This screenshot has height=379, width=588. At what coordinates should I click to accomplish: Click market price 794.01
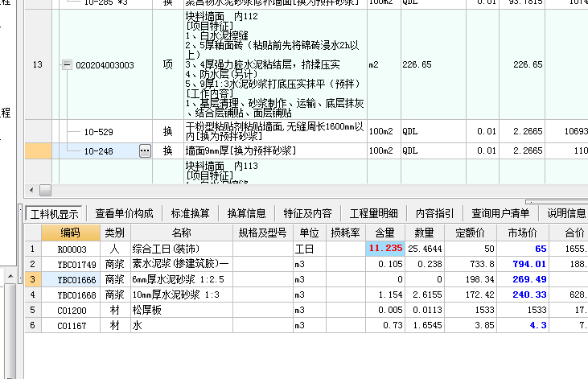[523, 264]
